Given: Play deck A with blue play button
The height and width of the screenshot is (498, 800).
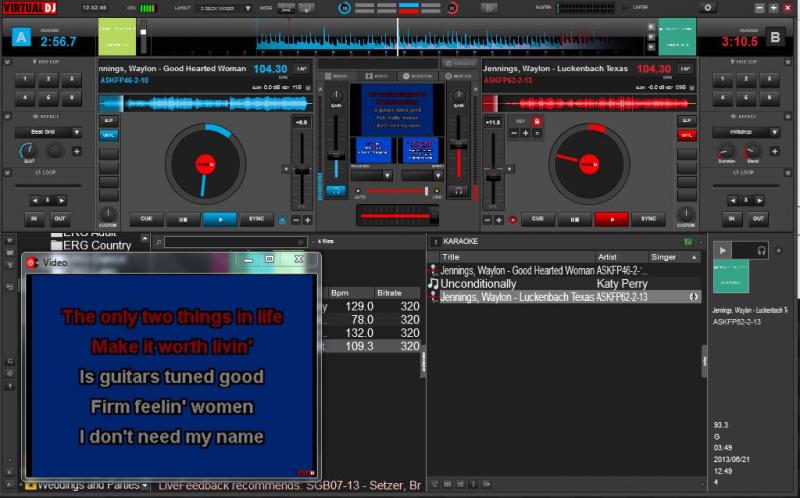Looking at the screenshot, I should coord(220,219).
